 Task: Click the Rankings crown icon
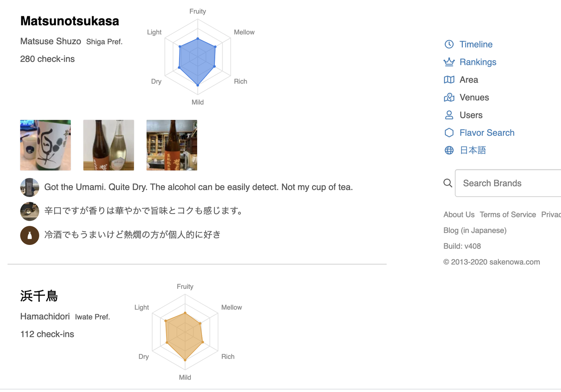(449, 62)
